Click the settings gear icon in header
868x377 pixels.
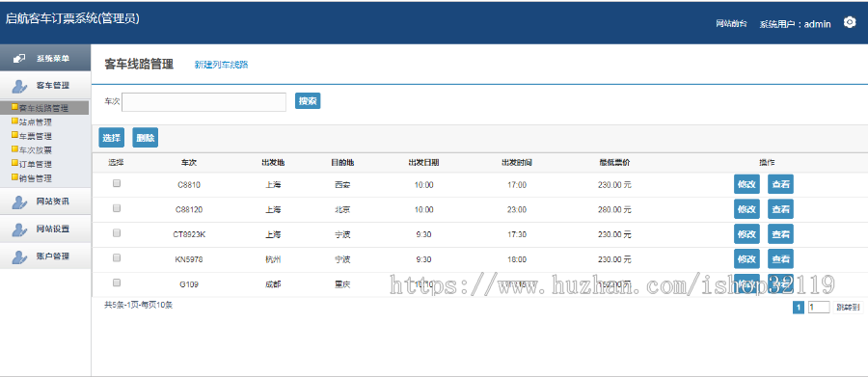[849, 23]
